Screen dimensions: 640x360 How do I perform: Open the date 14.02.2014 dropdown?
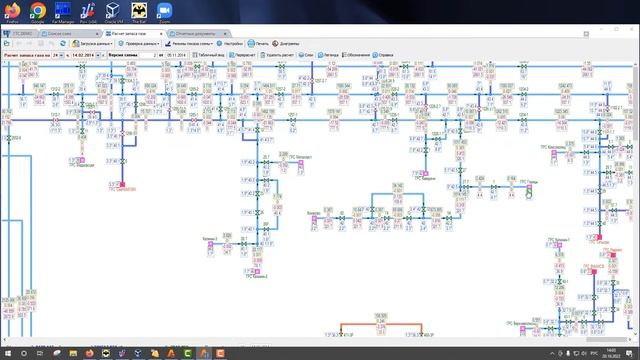click(98, 55)
